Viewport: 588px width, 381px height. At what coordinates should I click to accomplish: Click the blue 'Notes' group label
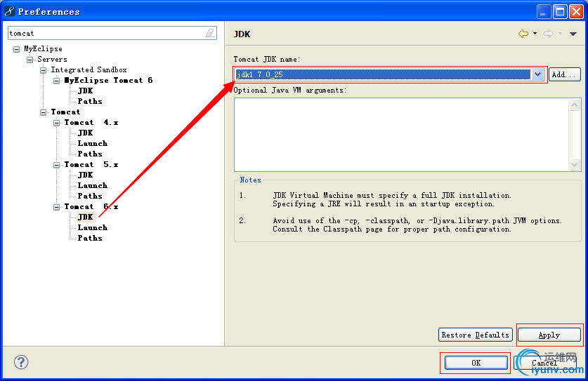click(251, 180)
